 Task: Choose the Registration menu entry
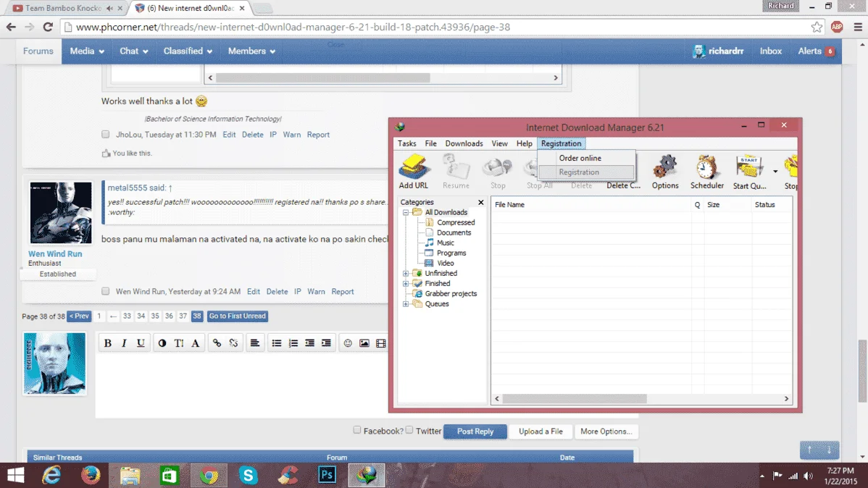tap(586, 172)
